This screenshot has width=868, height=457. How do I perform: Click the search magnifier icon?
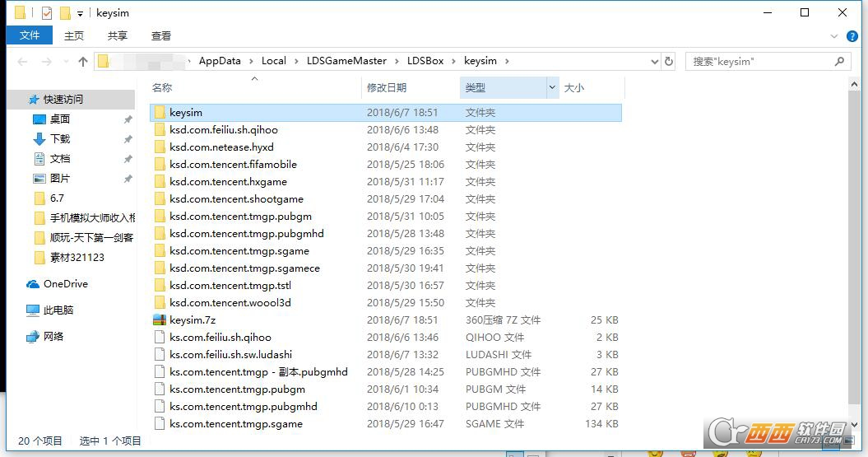pos(840,62)
